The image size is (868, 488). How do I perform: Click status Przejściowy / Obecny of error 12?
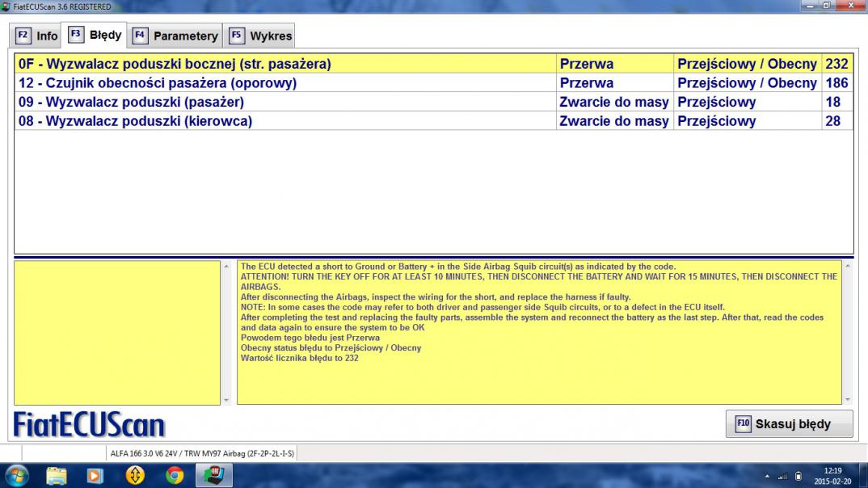(x=747, y=83)
